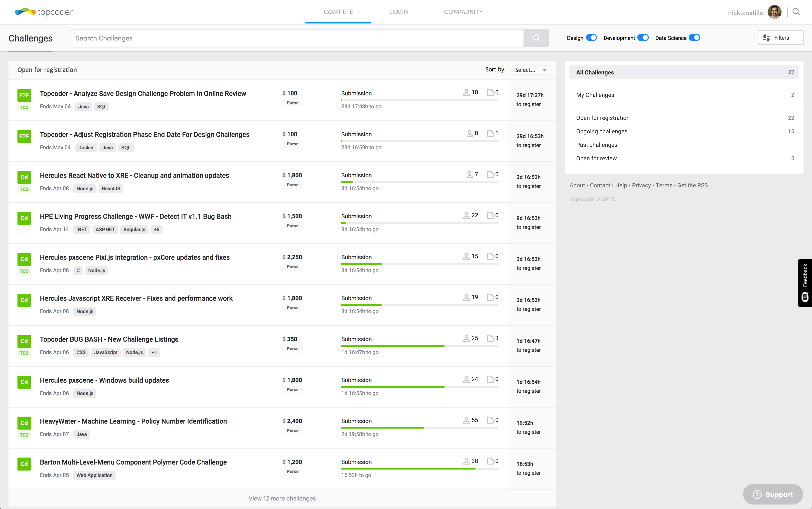812x509 pixels.
Task: Toggle the Data Science track switch
Action: tap(694, 38)
